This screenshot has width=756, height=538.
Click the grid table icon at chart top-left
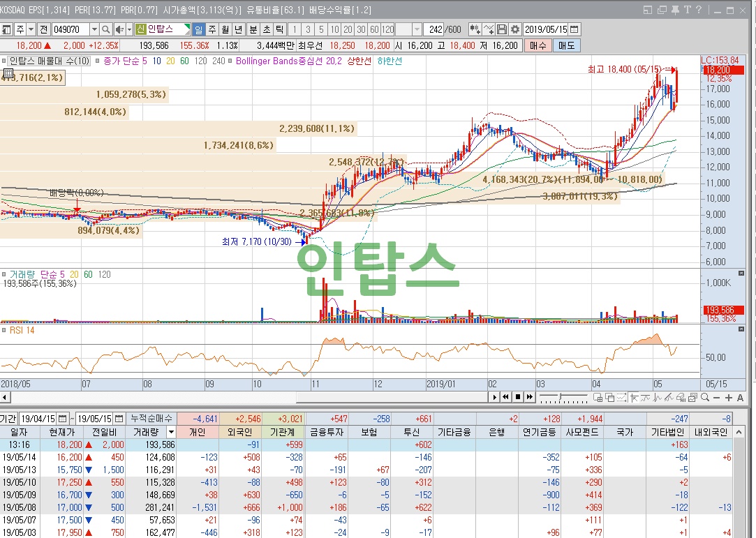pyautogui.click(x=7, y=74)
